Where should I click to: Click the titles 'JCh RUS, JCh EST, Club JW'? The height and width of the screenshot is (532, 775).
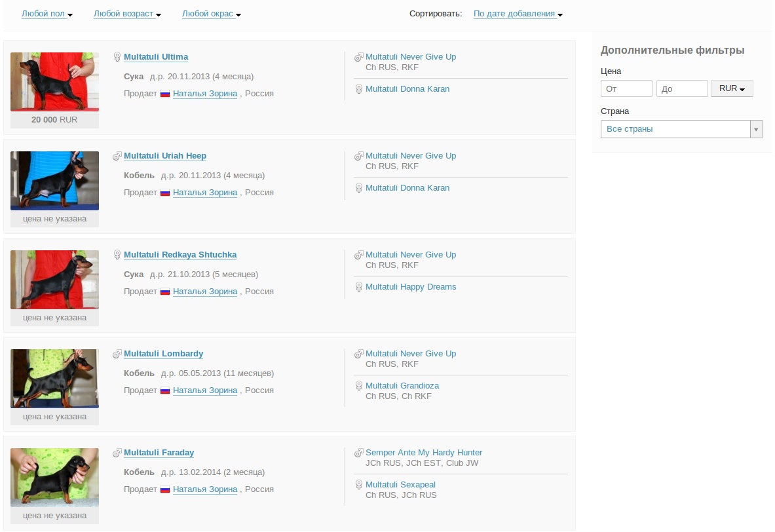click(422, 463)
